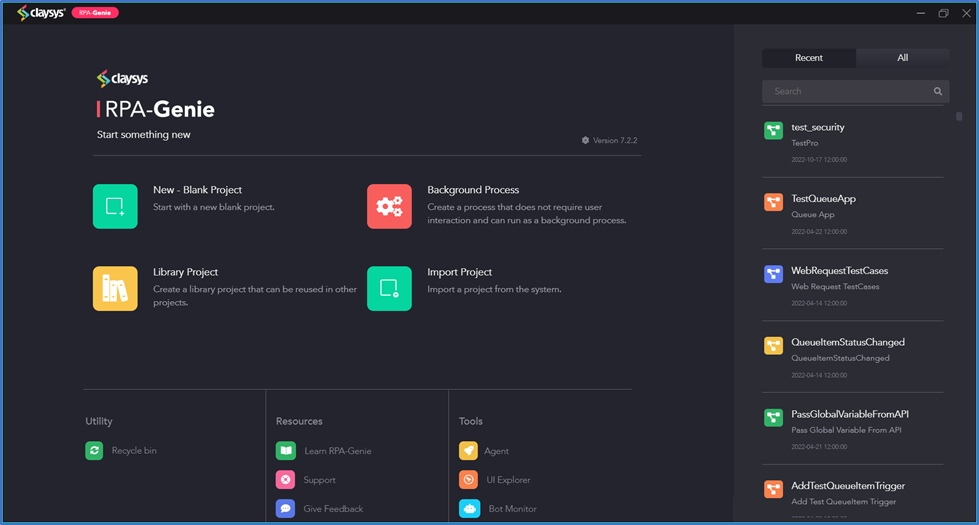
Task: Click the Give Feedback chat icon
Action: 285,508
